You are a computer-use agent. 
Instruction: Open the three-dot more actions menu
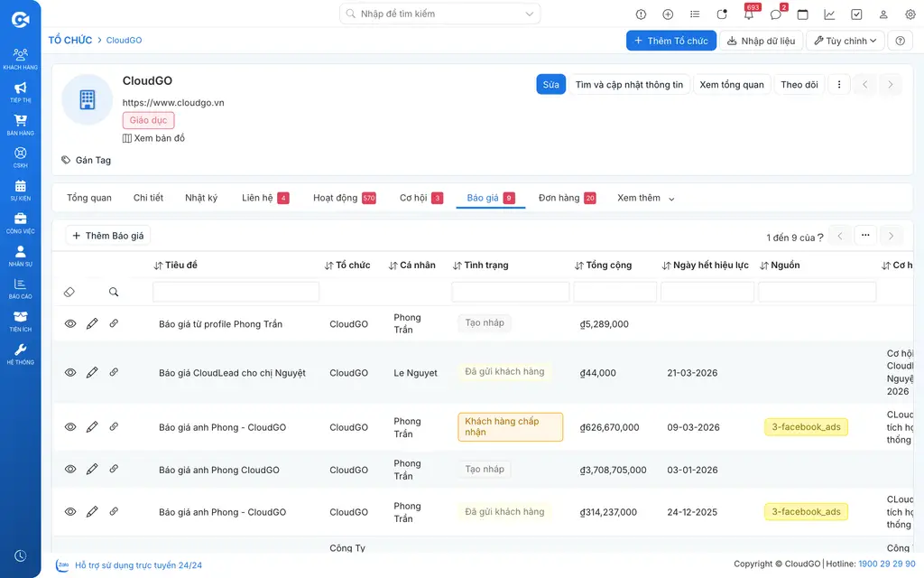(x=839, y=84)
